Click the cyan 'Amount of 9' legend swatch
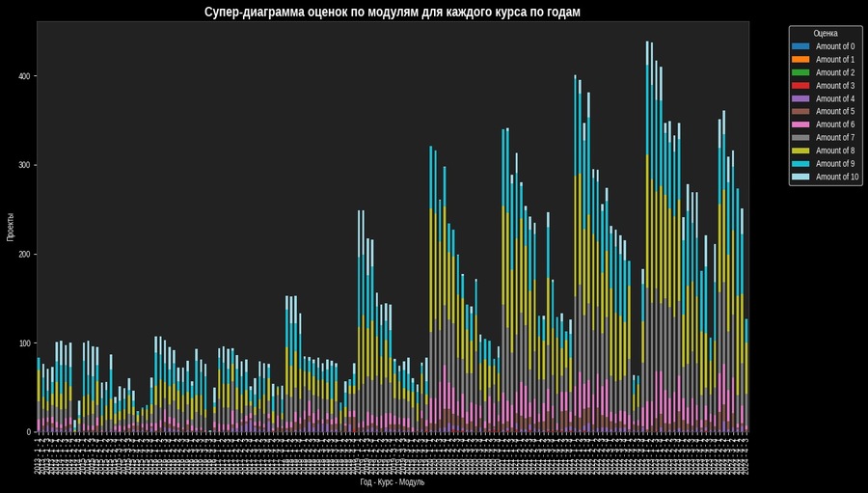Viewport: 868px width, 493px height. coord(800,163)
